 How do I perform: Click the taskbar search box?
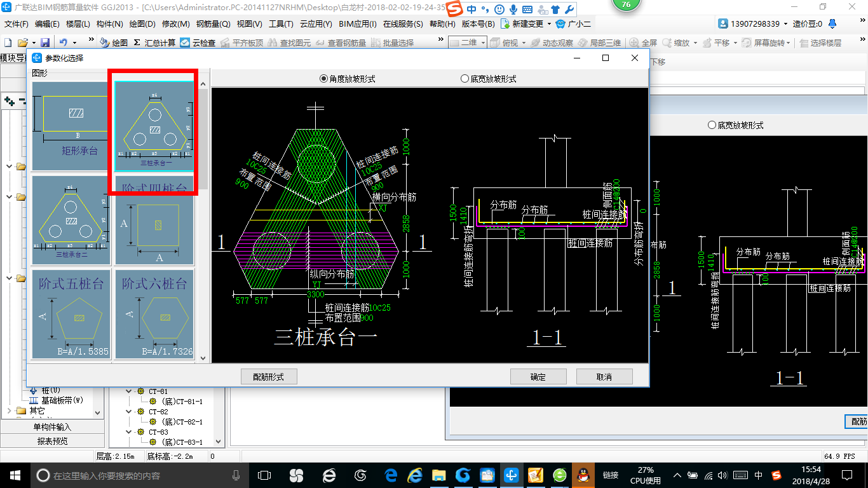pos(140,475)
